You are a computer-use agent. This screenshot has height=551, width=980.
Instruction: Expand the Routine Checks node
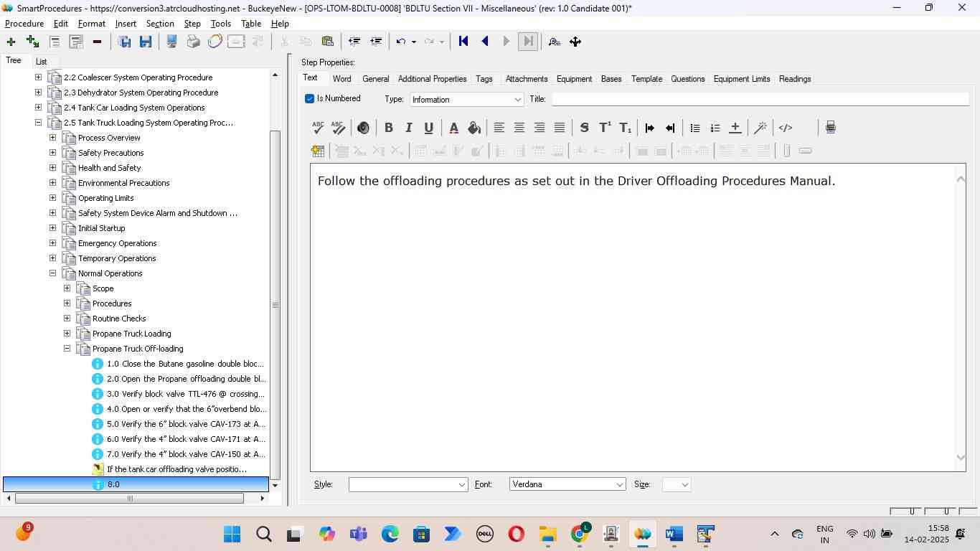[67, 319]
